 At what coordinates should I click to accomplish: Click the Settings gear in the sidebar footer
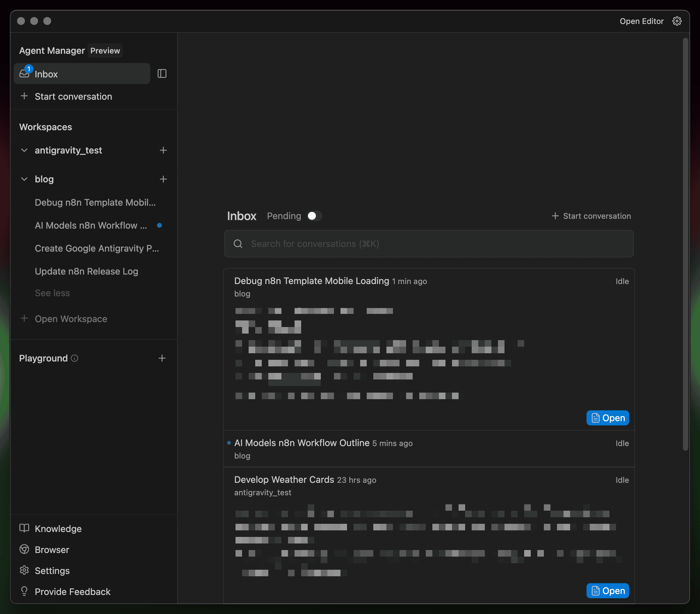(24, 570)
